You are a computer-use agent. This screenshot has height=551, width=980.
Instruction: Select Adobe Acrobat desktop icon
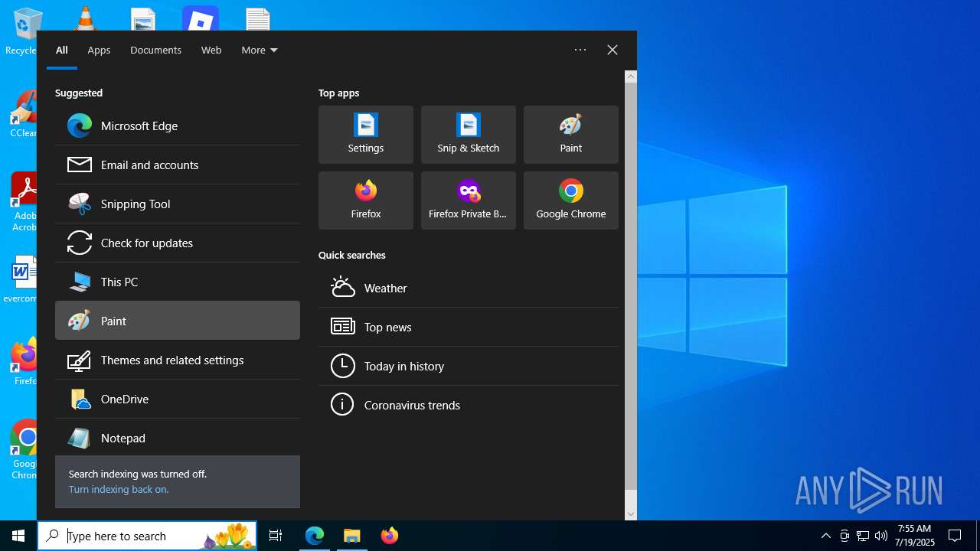[x=23, y=201]
